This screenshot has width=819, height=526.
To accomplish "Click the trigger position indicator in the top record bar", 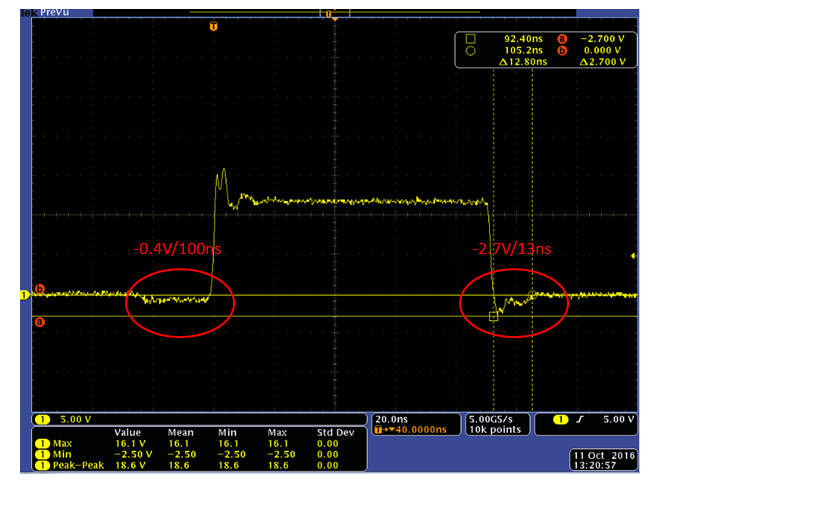I will (x=329, y=14).
